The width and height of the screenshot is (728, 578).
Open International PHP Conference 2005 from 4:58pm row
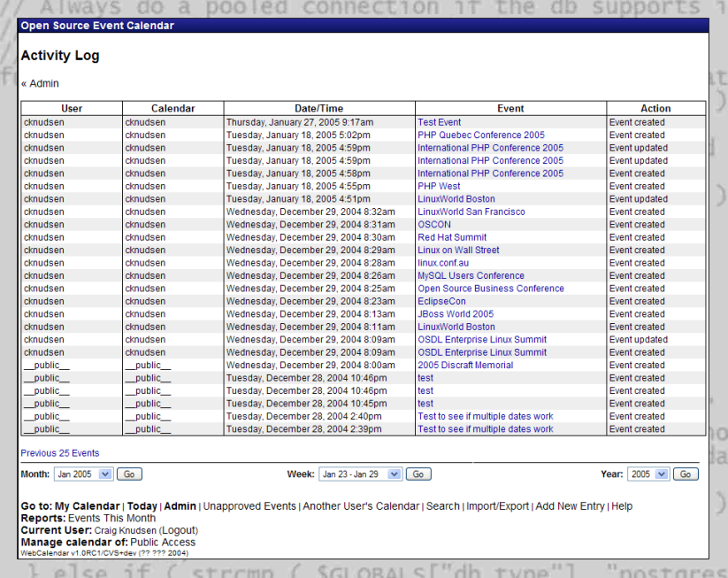pyautogui.click(x=490, y=173)
